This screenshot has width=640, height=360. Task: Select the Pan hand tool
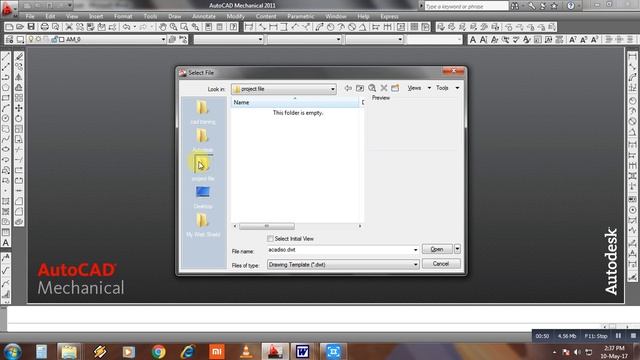click(162, 27)
